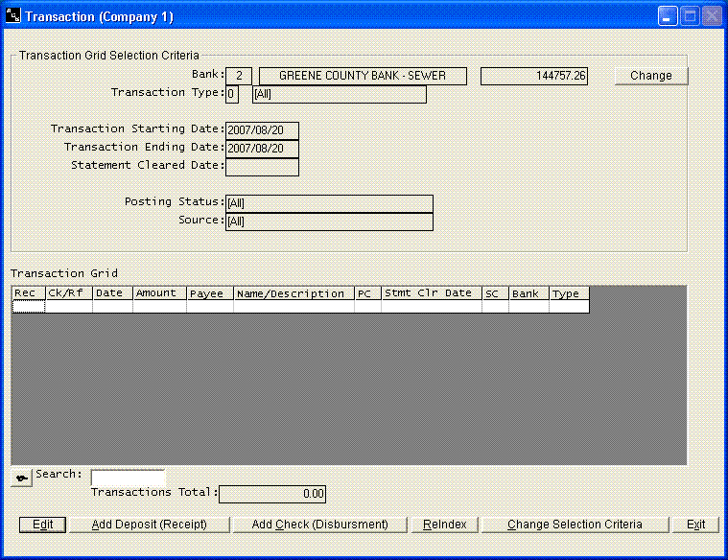The height and width of the screenshot is (560, 728).
Task: Click Add Check (Disbursment) button
Action: point(319,525)
